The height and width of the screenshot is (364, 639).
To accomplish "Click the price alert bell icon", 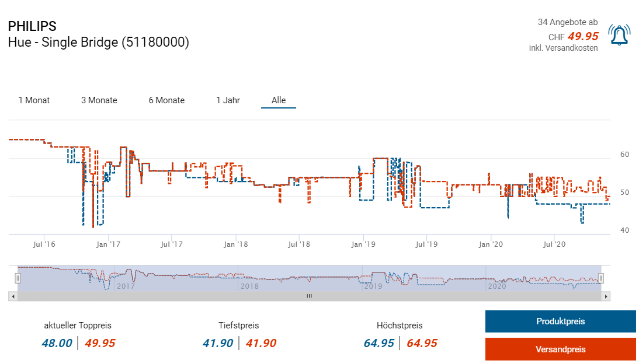I will 619,35.
